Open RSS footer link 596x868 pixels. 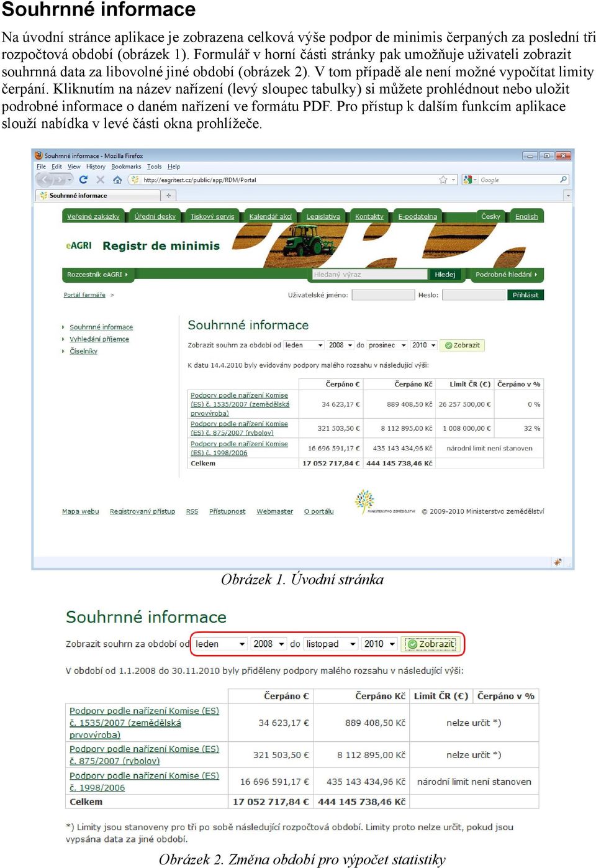tap(192, 511)
